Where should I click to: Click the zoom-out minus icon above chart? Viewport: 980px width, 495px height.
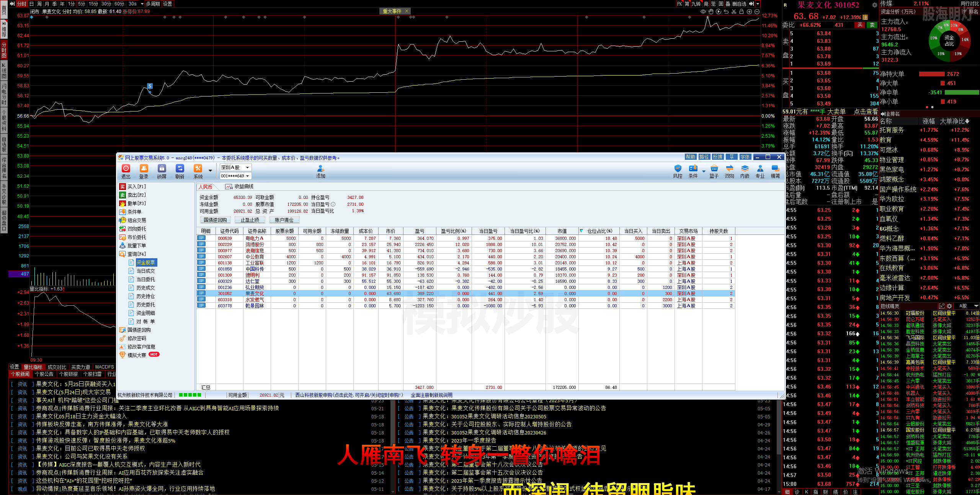757,11
